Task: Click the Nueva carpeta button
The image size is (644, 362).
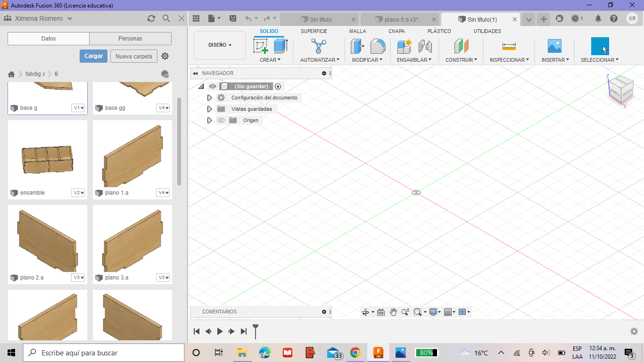Action: click(x=134, y=56)
